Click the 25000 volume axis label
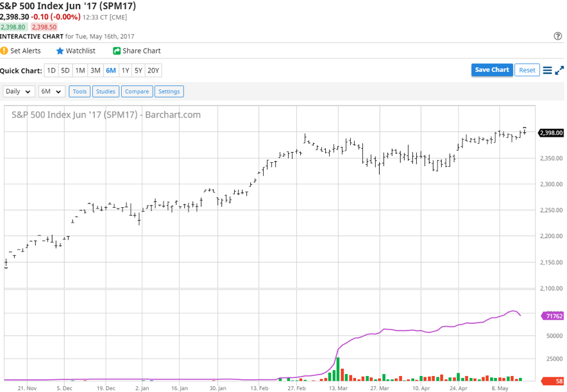Screen dimensions: 567x392 [x=554, y=359]
